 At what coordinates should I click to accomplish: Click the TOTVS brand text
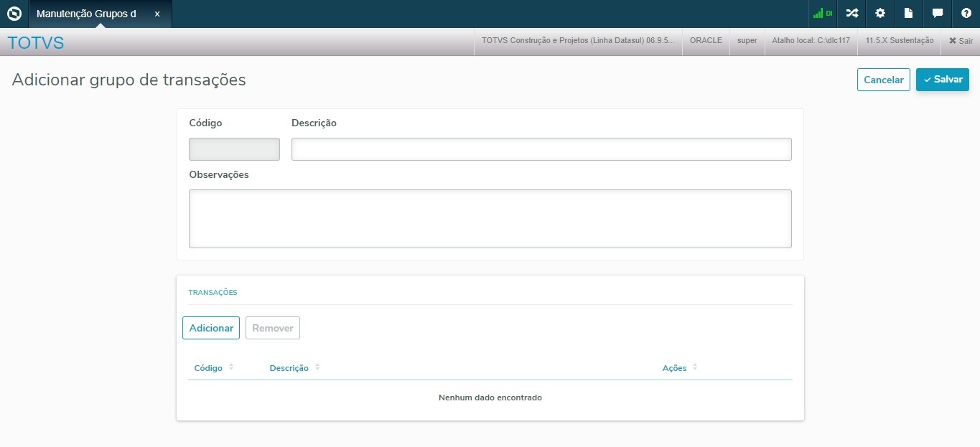(x=36, y=43)
